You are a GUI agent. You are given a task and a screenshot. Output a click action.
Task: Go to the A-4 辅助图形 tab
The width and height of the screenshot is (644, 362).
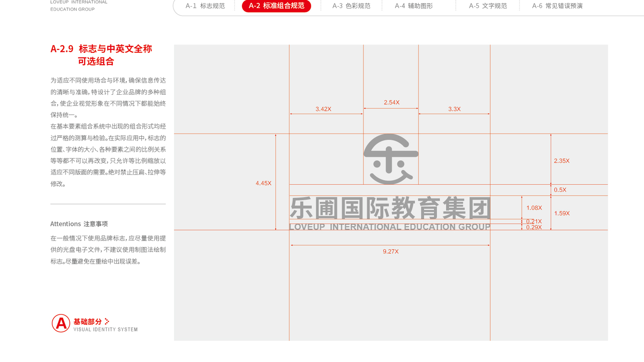coord(413,6)
